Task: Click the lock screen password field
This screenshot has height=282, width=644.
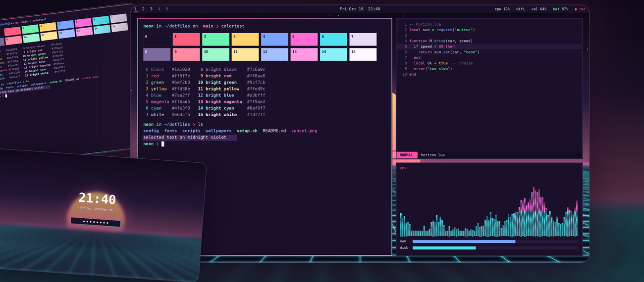Action: [x=96, y=222]
